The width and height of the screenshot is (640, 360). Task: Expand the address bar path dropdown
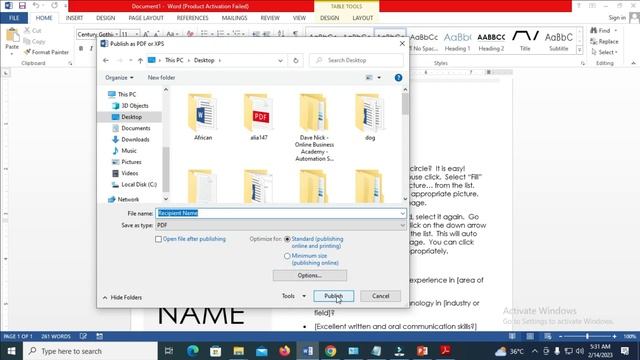(x=280, y=60)
